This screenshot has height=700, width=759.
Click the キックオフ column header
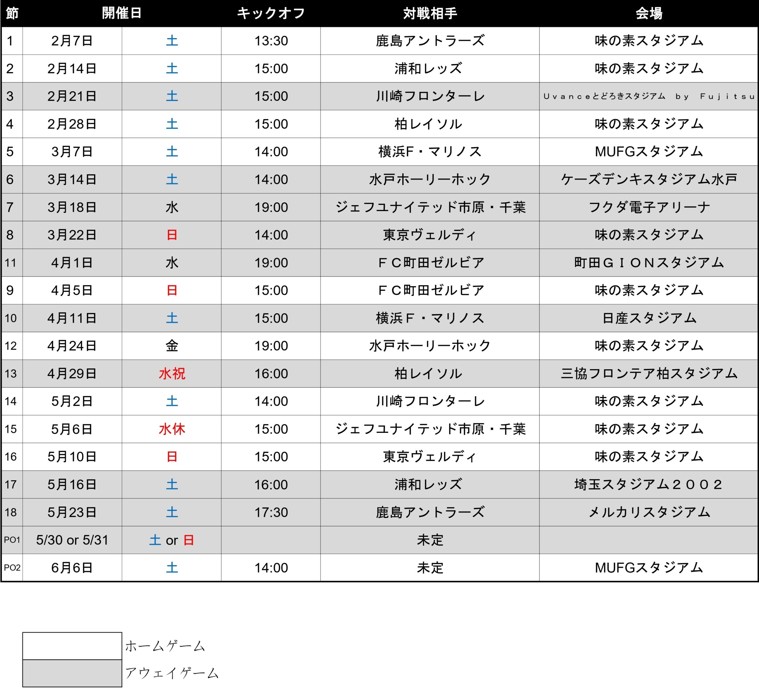pyautogui.click(x=271, y=13)
